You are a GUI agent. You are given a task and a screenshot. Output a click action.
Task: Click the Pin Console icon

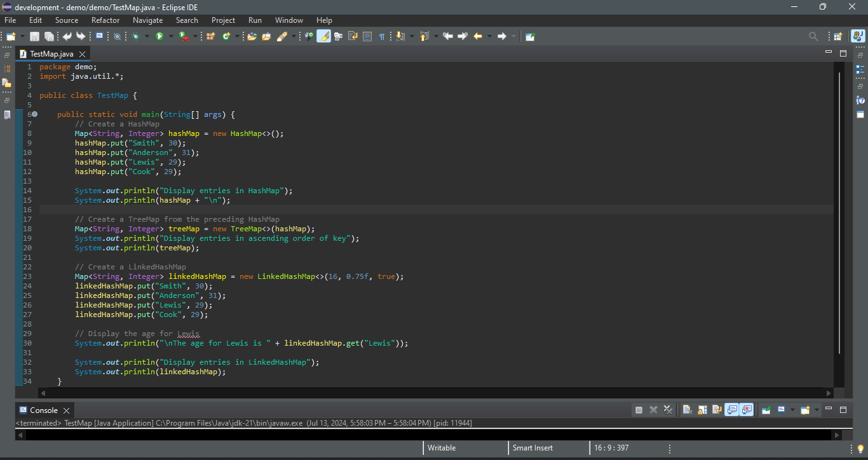point(766,410)
